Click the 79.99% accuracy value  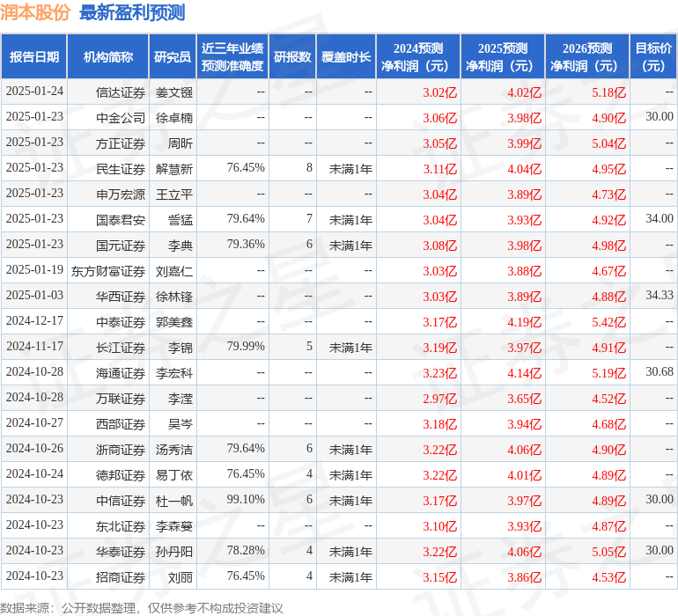point(246,346)
